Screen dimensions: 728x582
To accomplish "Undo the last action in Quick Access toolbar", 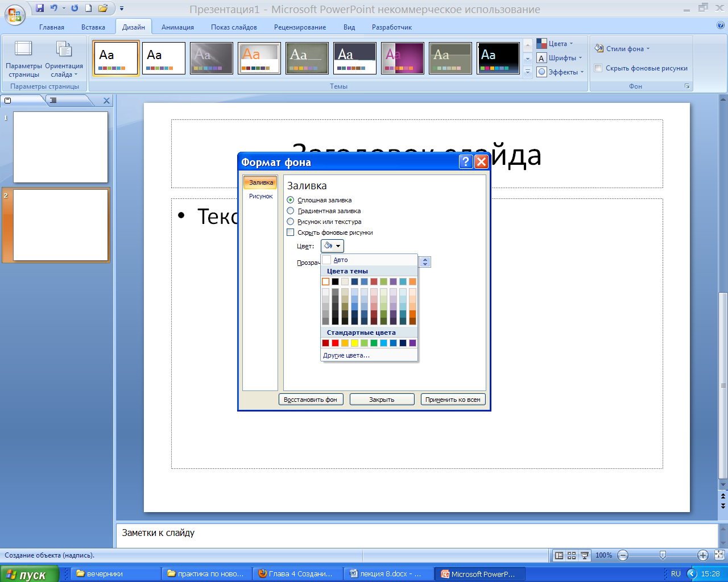I will tap(54, 8).
